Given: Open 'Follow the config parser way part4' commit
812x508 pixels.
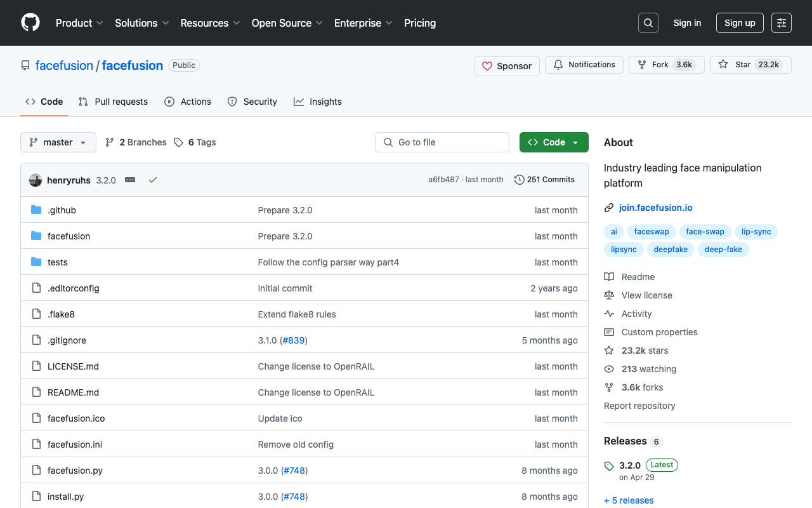Looking at the screenshot, I should click(x=329, y=262).
